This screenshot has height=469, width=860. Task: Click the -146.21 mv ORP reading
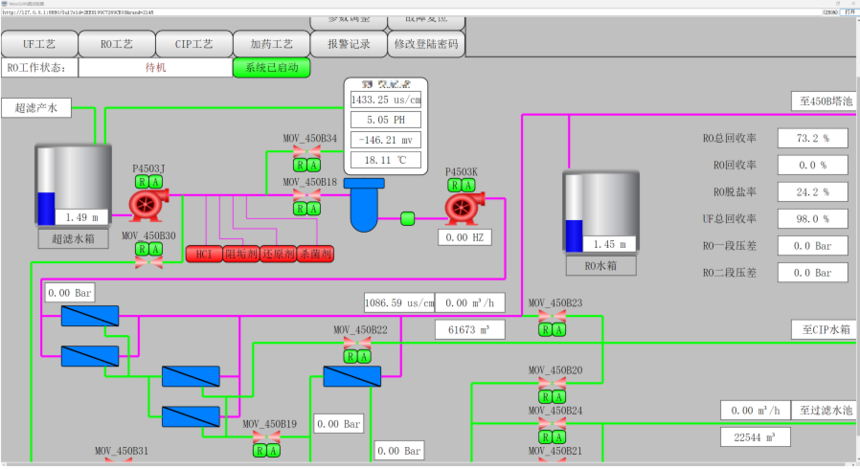tap(386, 140)
